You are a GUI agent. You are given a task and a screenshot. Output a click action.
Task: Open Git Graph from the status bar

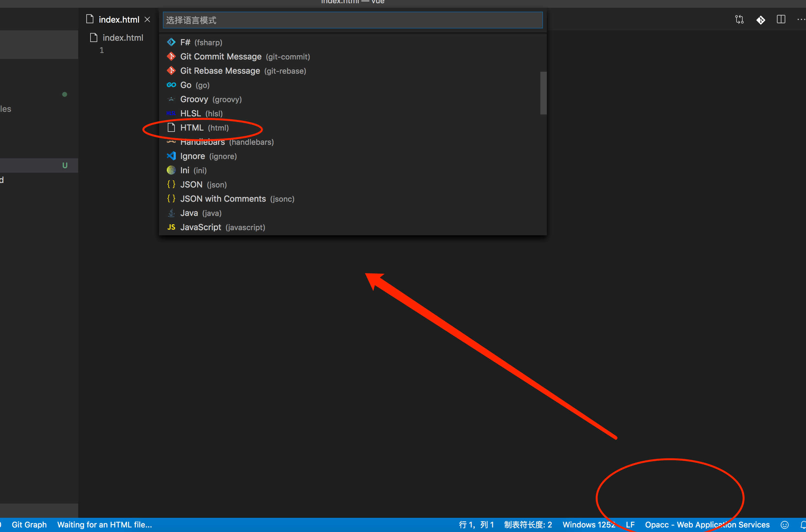tap(29, 525)
